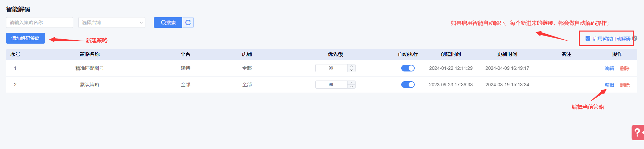Viewport: 644px width, 149px height.
Task: Click the refresh reset icon button
Action: coord(188,22)
